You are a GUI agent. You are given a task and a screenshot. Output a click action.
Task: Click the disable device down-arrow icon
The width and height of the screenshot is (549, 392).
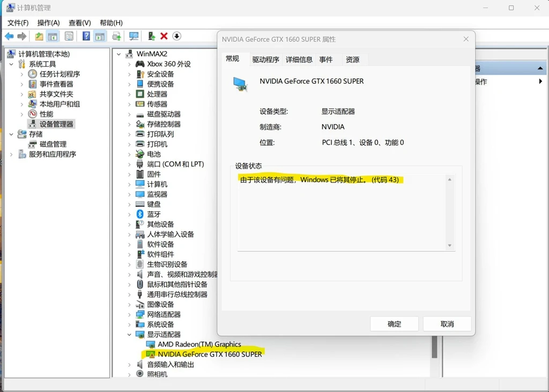coord(177,36)
